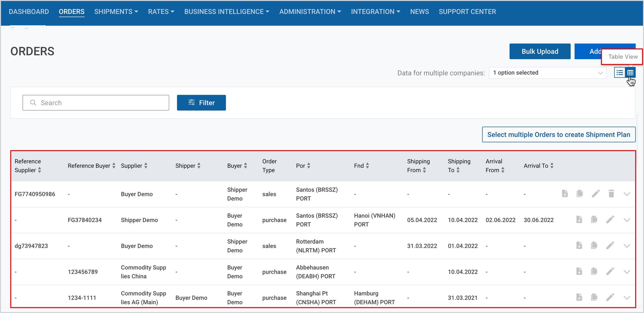644x313 pixels.
Task: Add document icon for order dg73947823
Action: (579, 245)
